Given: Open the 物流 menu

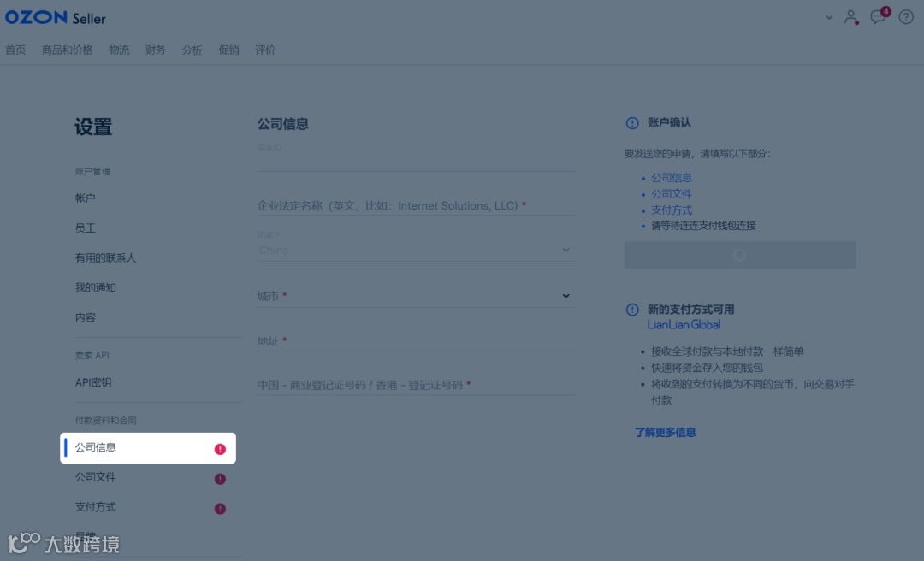Looking at the screenshot, I should tap(119, 50).
